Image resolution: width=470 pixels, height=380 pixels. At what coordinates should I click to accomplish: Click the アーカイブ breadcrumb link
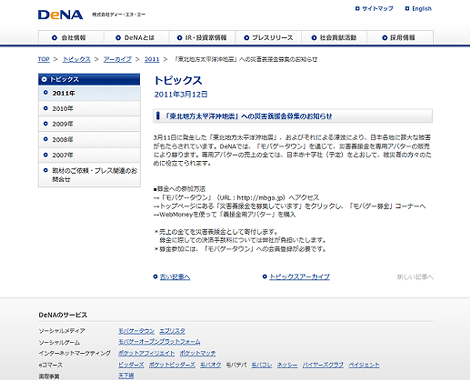pos(117,59)
